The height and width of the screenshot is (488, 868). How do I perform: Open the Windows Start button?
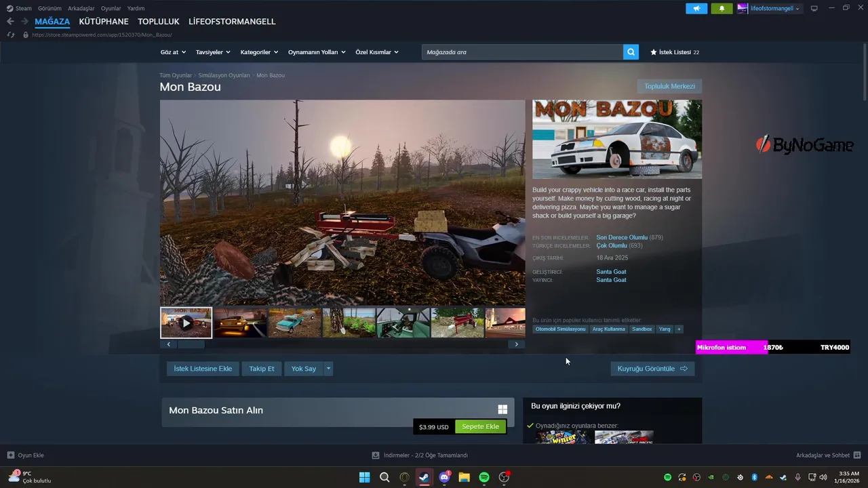coord(364,477)
